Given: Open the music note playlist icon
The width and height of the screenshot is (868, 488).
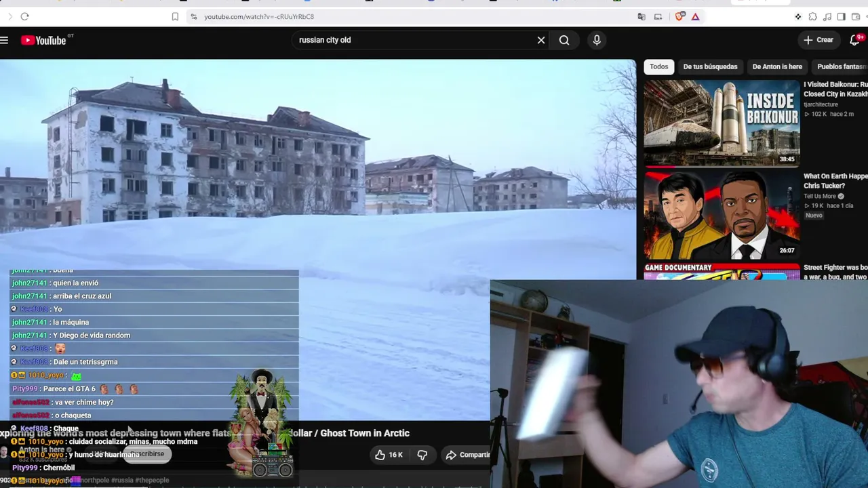Looking at the screenshot, I should pyautogui.click(x=827, y=16).
